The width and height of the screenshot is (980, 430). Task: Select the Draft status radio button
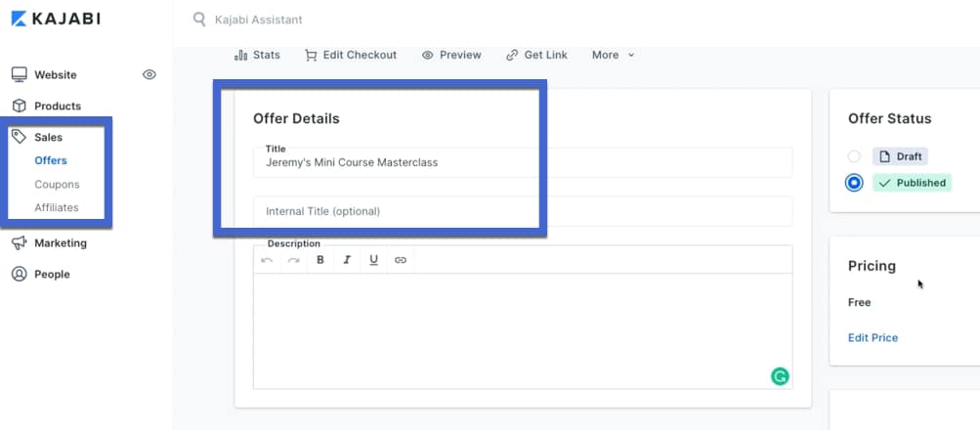pyautogui.click(x=854, y=156)
